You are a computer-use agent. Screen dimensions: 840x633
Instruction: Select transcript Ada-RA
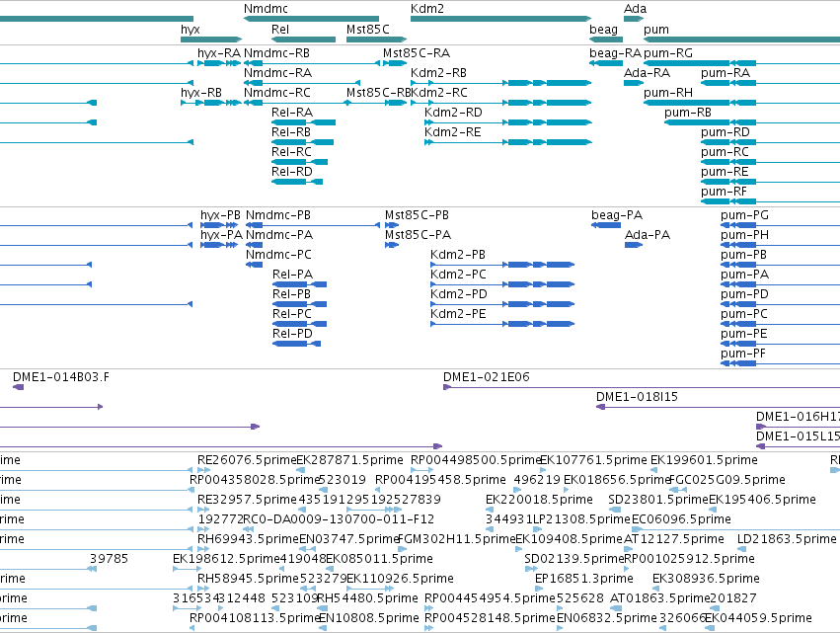click(647, 73)
